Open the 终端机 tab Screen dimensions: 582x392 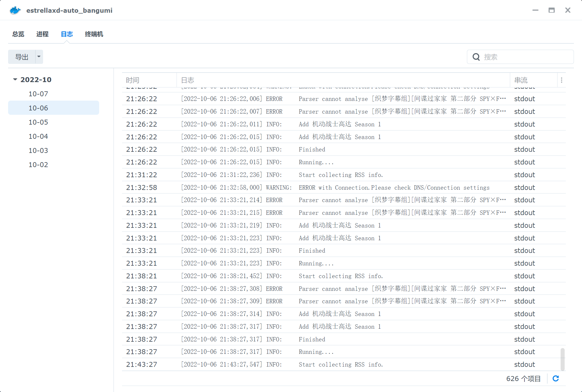tap(94, 34)
